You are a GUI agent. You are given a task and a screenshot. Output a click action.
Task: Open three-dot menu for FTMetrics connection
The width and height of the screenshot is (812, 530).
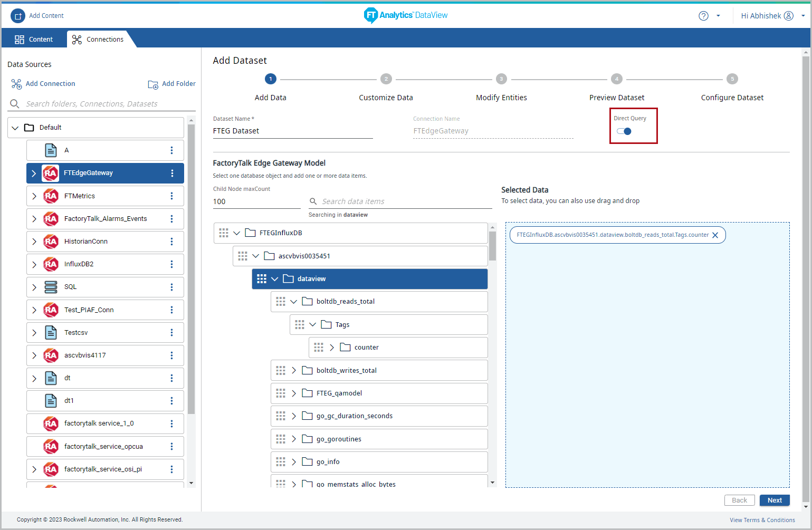(171, 196)
